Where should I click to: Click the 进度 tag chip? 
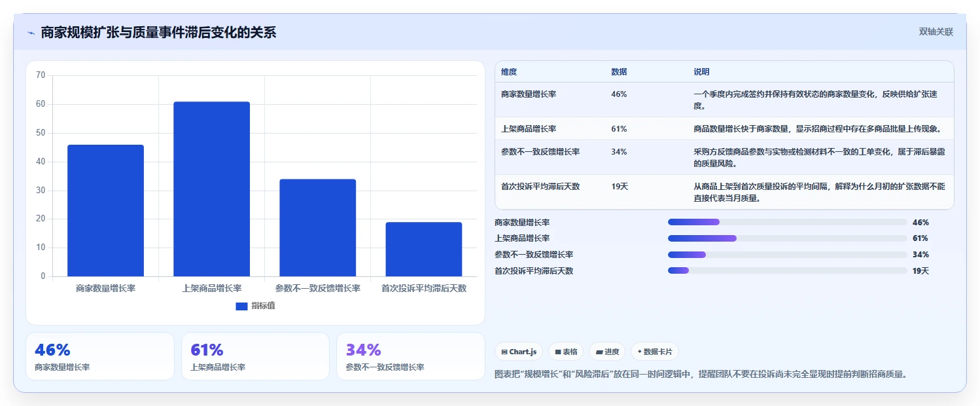607,352
